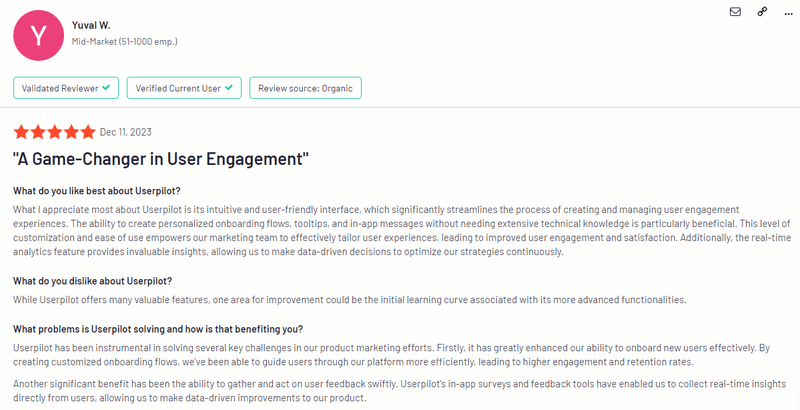Click the "What problems is Userpilot solving" heading
Image resolution: width=800 pixels, height=410 pixels.
click(158, 329)
